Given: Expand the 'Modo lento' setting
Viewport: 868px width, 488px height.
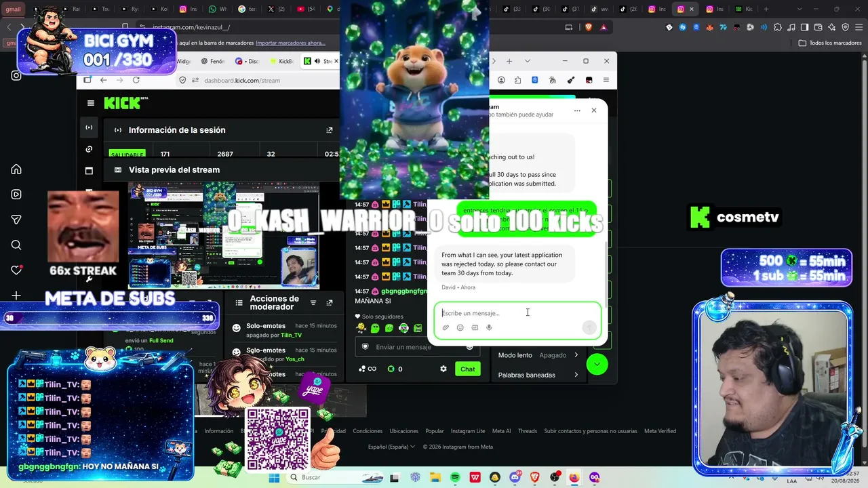Looking at the screenshot, I should [x=538, y=355].
